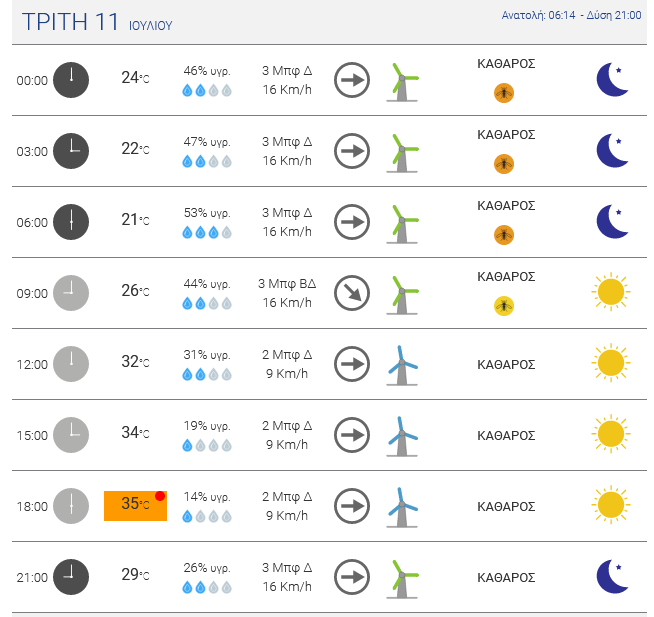Click the wind arrow icon at 21:00
This screenshot has height=617, width=654.
[x=351, y=577]
